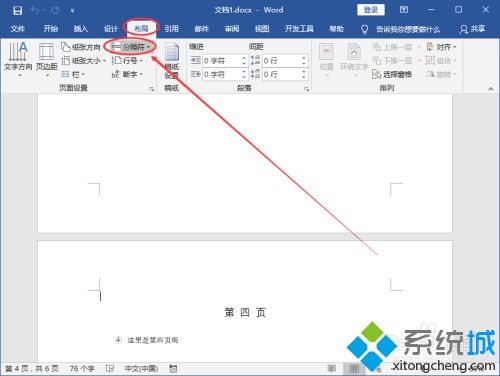Image resolution: width=500 pixels, height=376 pixels.
Task: Click the spacing before stepper arrows
Action: (x=304, y=61)
